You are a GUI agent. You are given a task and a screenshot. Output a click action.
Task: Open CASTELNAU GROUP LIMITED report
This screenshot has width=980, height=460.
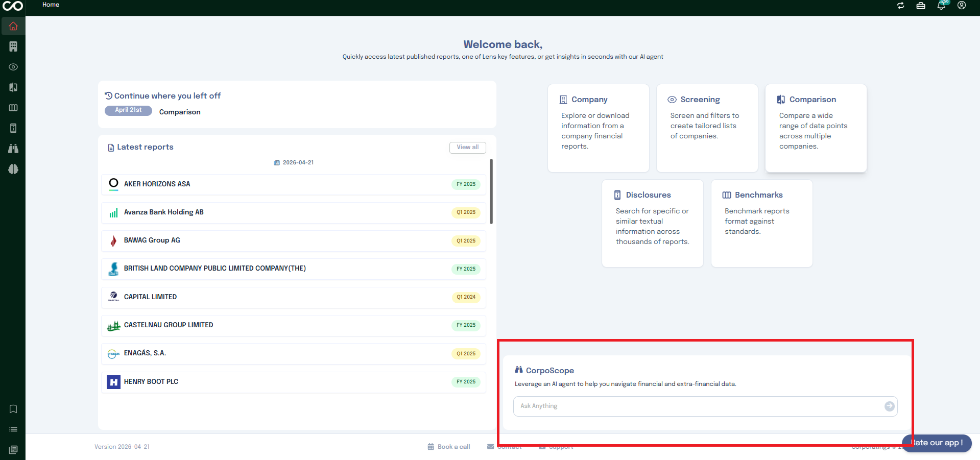[x=294, y=325]
